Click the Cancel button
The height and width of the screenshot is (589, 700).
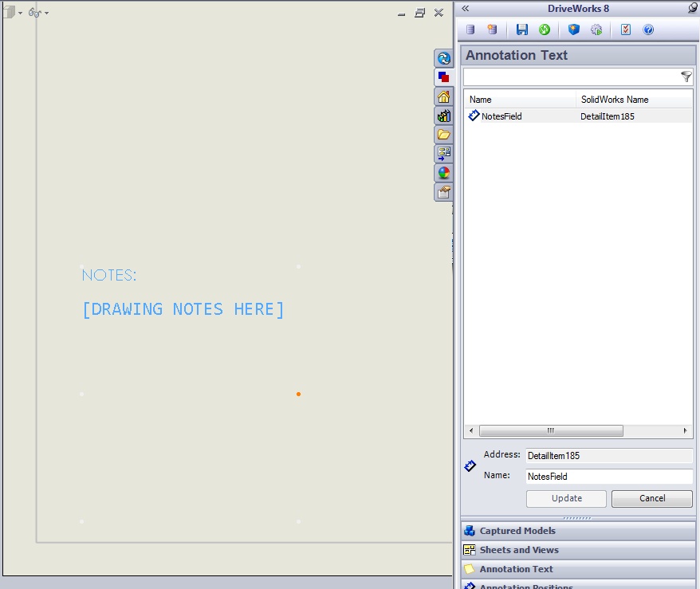(x=652, y=498)
